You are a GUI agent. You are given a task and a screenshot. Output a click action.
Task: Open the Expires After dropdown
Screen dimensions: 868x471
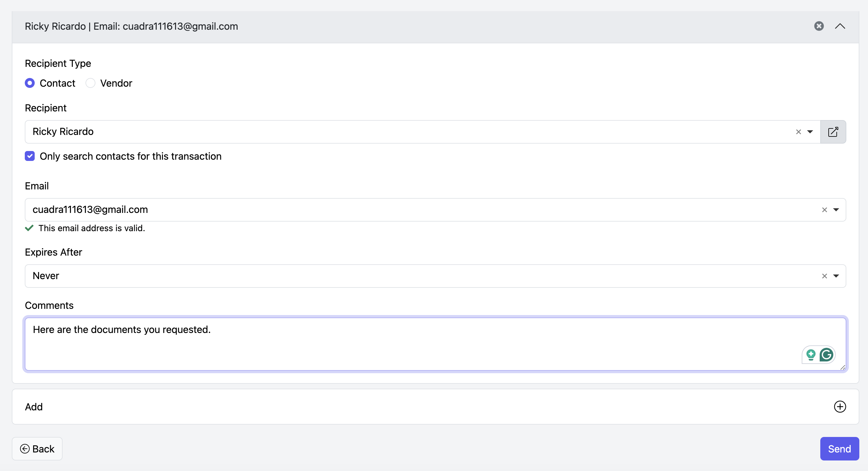click(836, 276)
